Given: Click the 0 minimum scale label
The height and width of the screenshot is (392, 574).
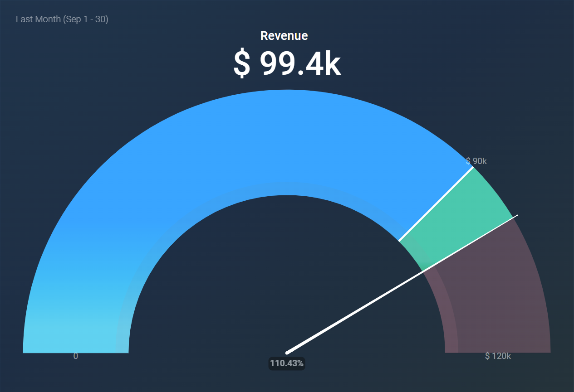Looking at the screenshot, I should tap(75, 356).
